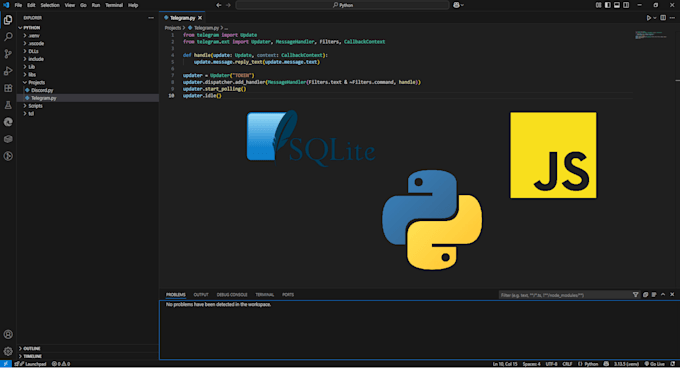680x368 pixels.
Task: Expand the OUTLINE section
Action: pos(88,348)
